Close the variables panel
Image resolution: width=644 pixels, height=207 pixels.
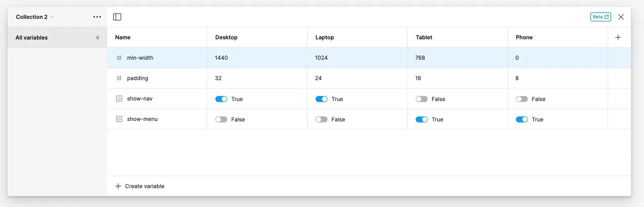pos(621,17)
